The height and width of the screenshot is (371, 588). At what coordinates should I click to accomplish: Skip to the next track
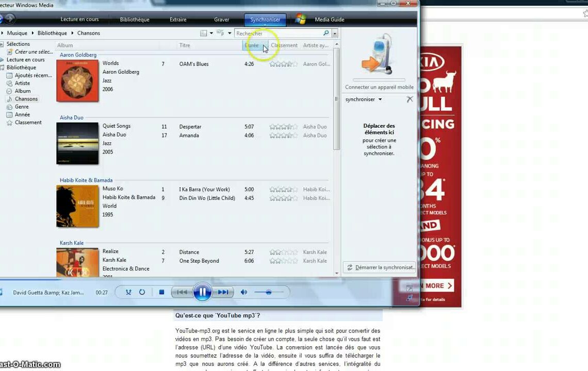coord(223,292)
